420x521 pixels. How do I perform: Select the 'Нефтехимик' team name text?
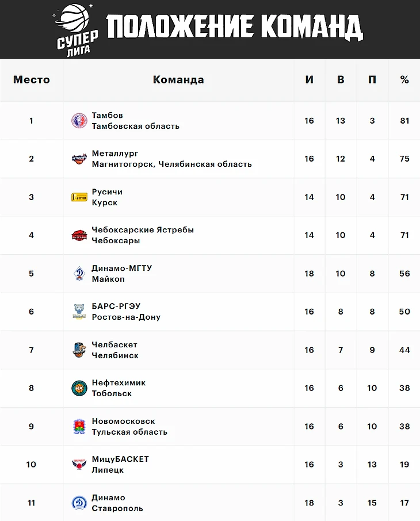119,382
